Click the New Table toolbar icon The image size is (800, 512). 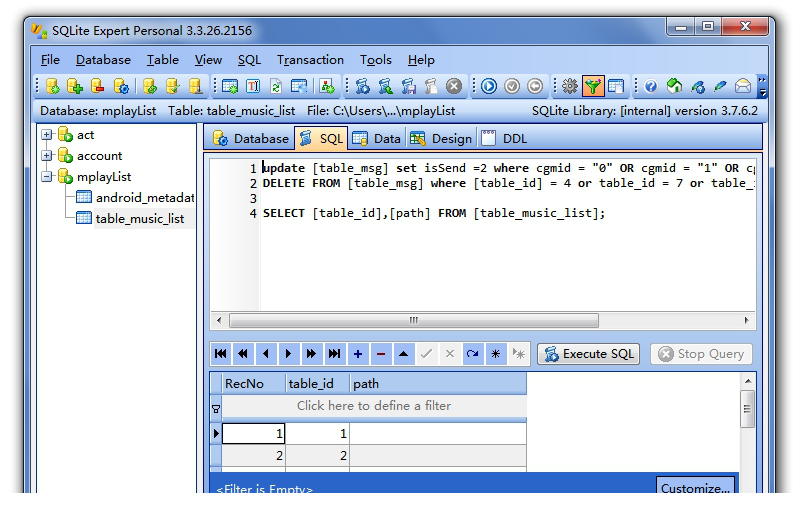point(230,86)
